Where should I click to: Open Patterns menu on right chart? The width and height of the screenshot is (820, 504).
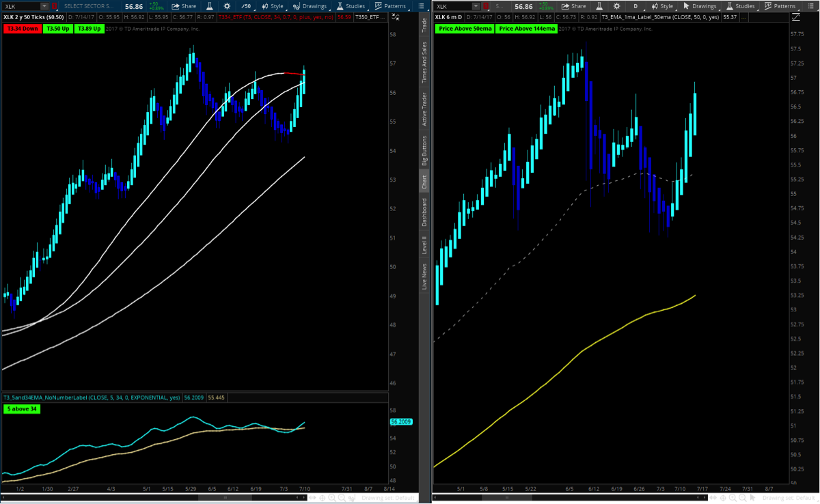click(x=778, y=6)
